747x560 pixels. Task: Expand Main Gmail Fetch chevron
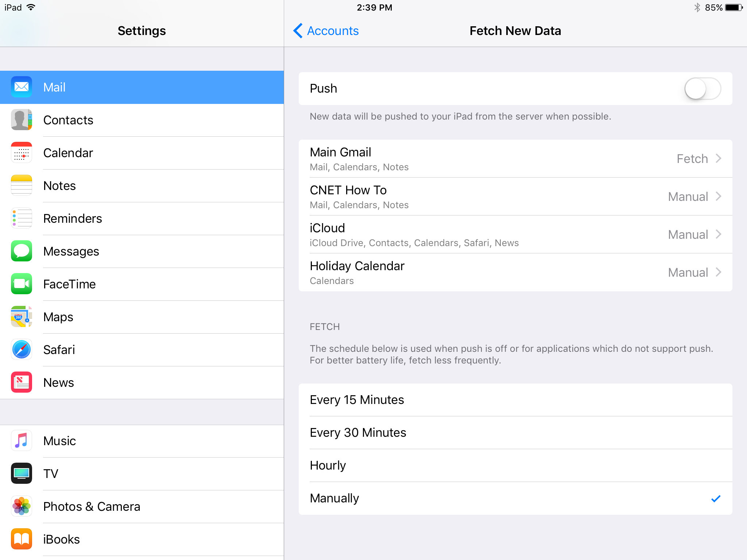coord(718,159)
